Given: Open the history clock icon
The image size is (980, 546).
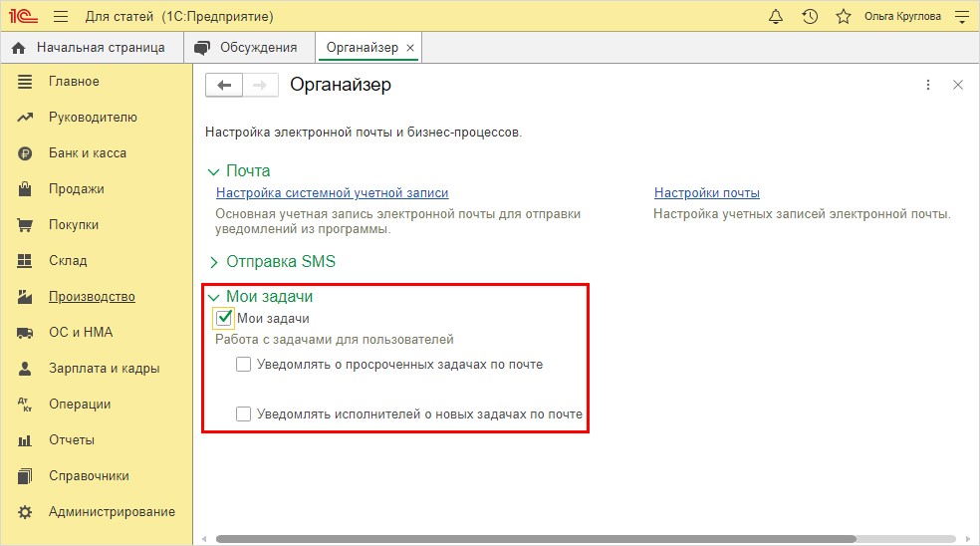Looking at the screenshot, I should pyautogui.click(x=810, y=16).
